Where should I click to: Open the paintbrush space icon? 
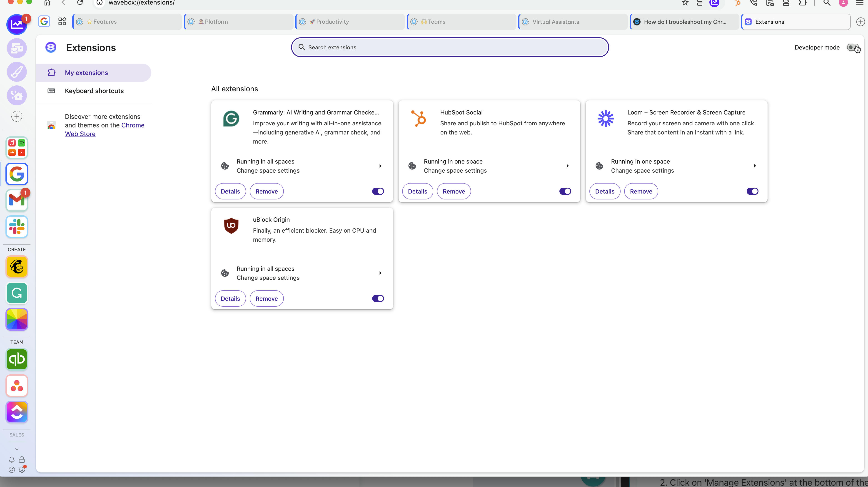tap(17, 72)
